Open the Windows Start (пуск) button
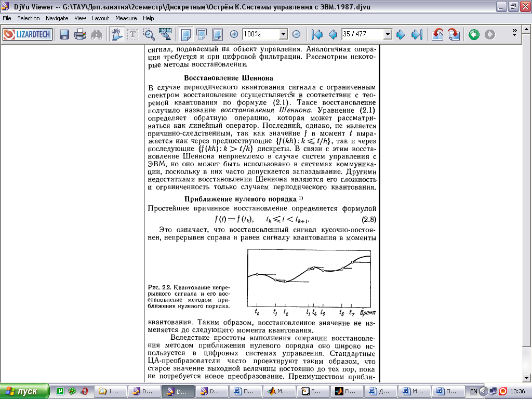The width and height of the screenshot is (532, 399). coord(25,391)
